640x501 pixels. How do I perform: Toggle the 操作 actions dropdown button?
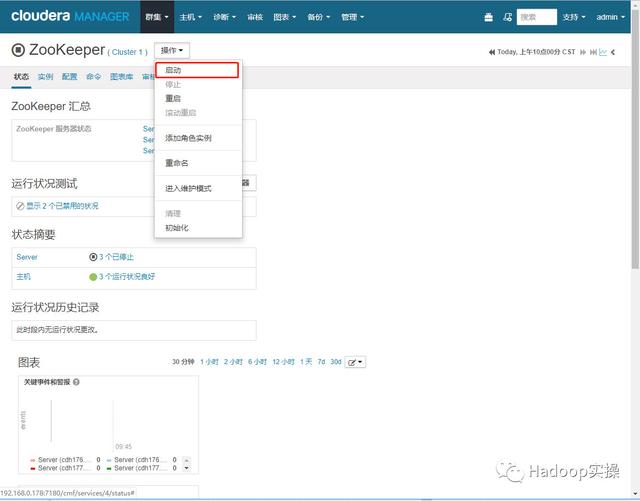click(x=172, y=51)
